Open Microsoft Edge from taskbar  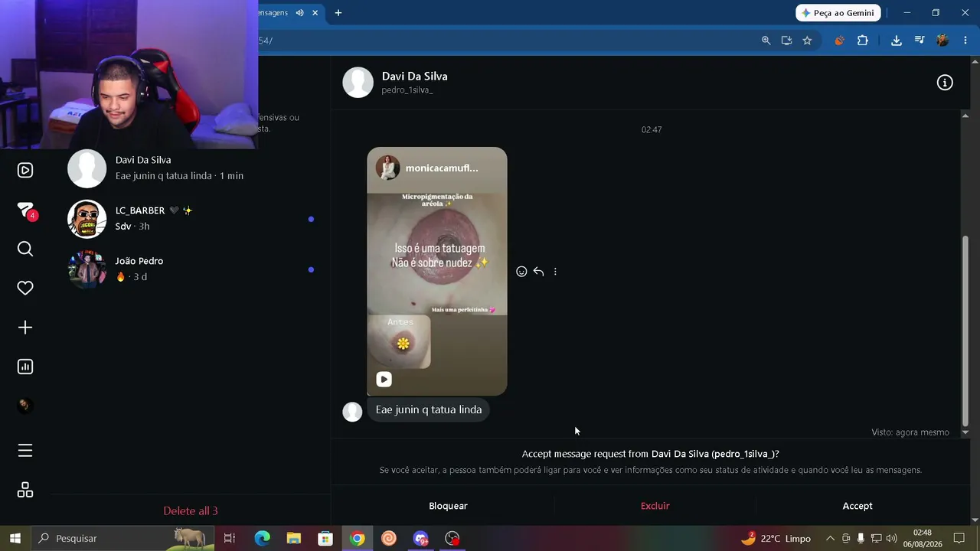click(262, 538)
